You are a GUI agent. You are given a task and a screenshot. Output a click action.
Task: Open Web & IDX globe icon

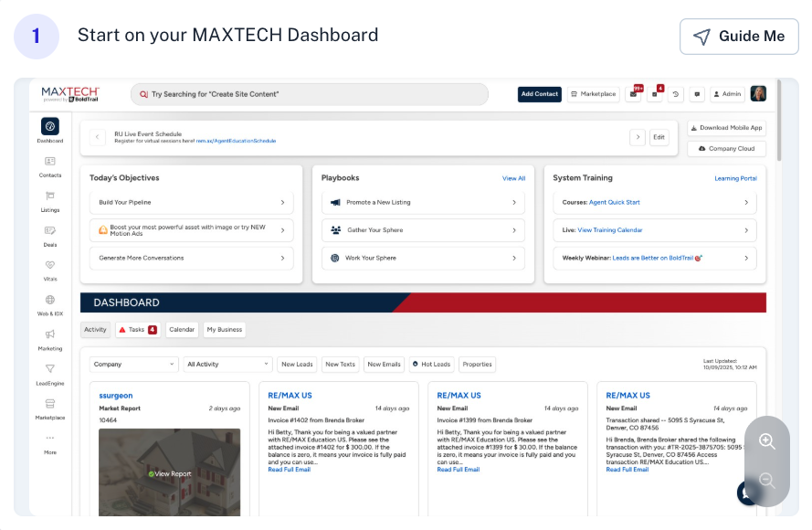(x=50, y=301)
